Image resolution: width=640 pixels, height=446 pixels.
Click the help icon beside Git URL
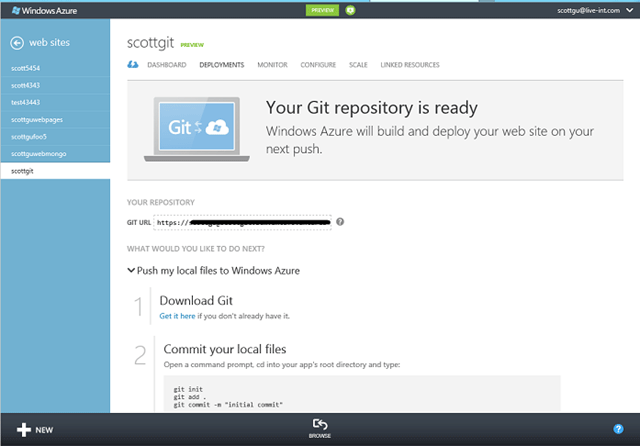pos(340,222)
